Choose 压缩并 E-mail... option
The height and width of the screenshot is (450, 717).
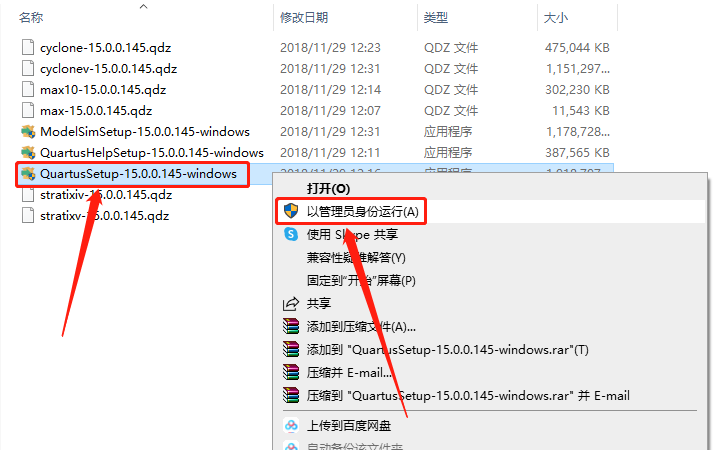(349, 373)
